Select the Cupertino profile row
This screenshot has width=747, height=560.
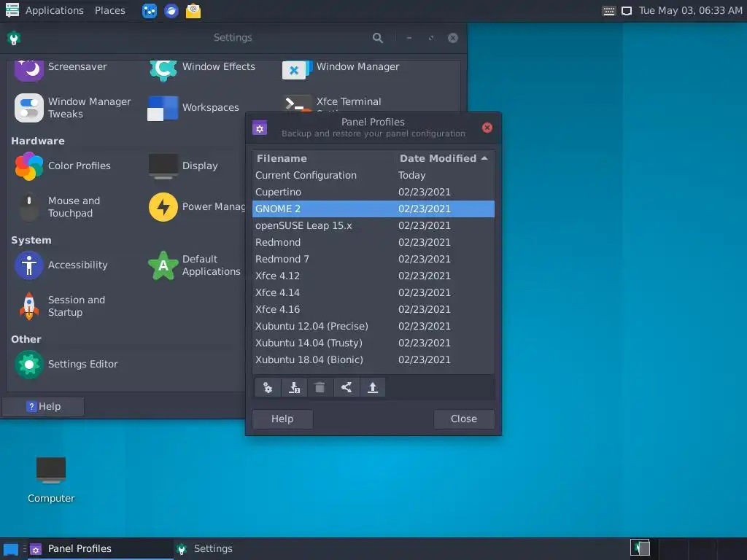[373, 192]
